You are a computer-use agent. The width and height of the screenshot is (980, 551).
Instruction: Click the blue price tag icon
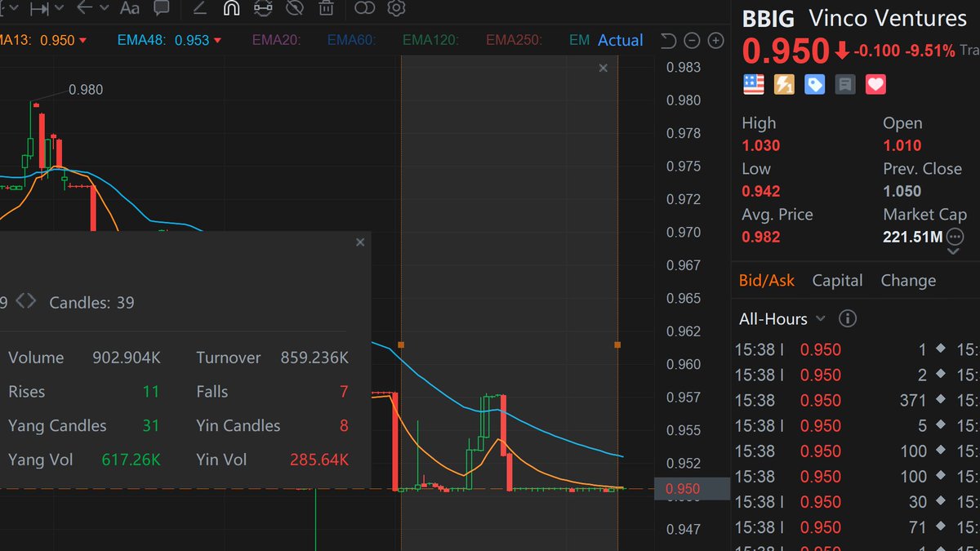coord(814,84)
